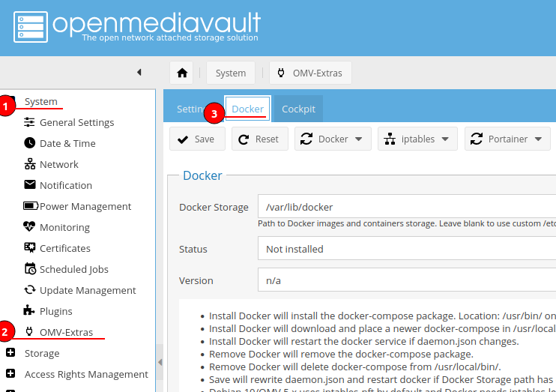Switch to the Cockpit tab
556x392 pixels.
[x=298, y=109]
